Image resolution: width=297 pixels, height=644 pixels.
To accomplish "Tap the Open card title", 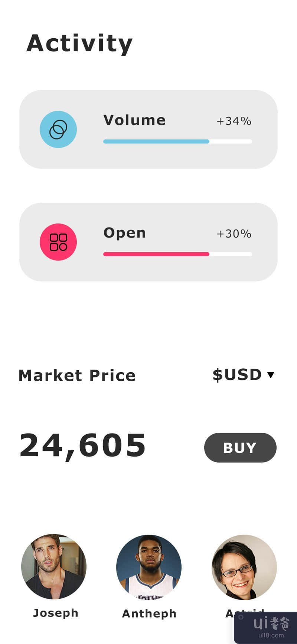I will [x=125, y=233].
